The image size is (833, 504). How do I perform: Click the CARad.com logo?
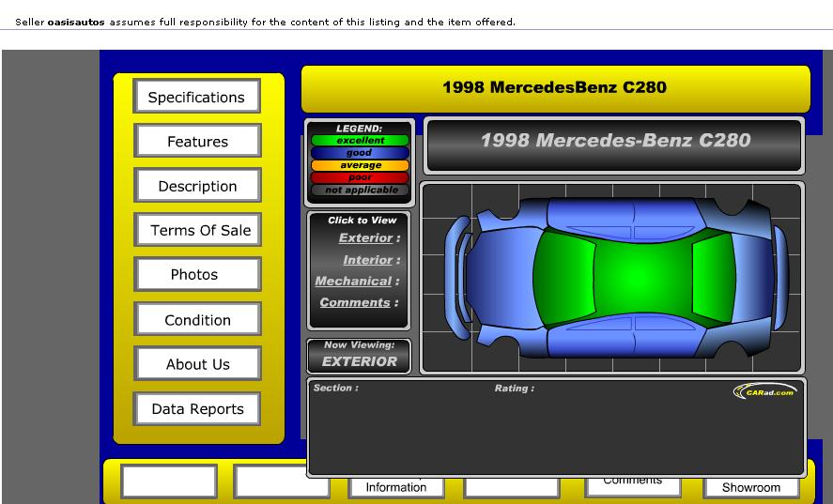[765, 392]
